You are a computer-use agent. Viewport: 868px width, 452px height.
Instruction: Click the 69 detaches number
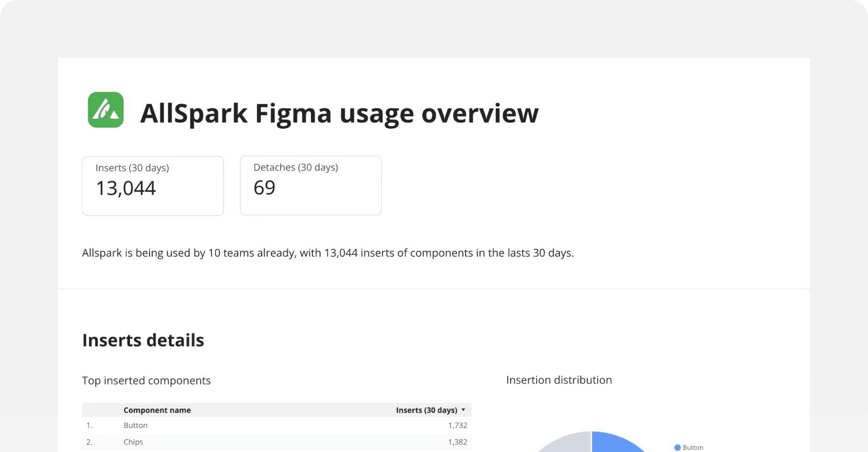[264, 188]
